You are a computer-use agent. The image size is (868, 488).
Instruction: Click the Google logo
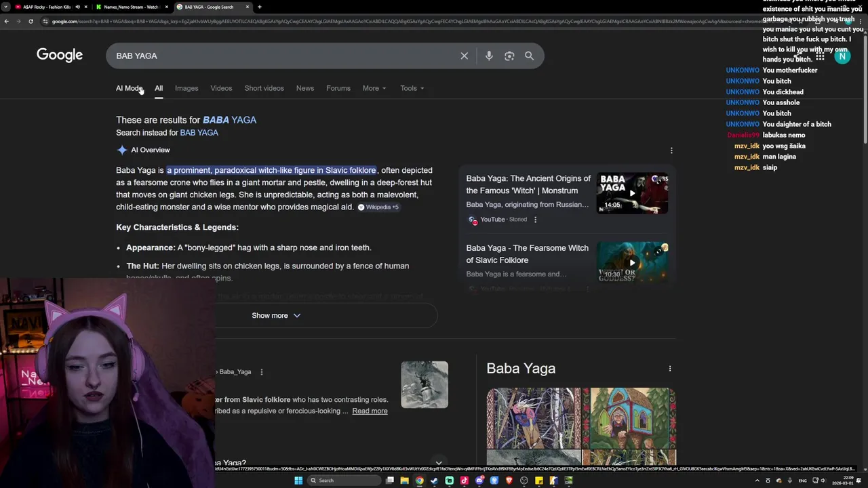pos(60,55)
